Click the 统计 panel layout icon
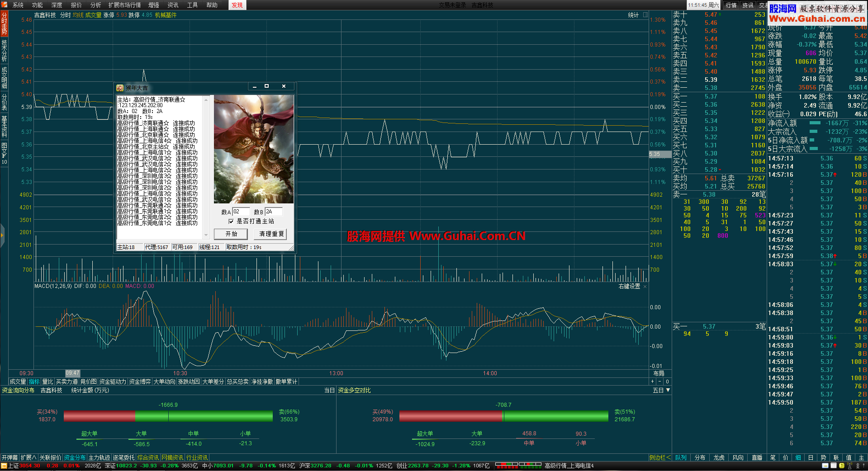The image size is (868, 471). pos(645,15)
